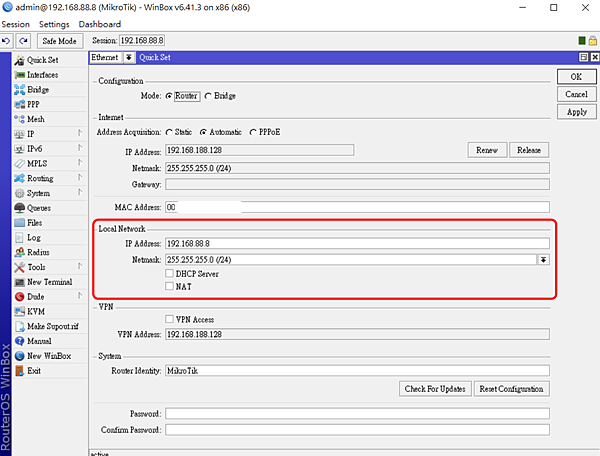Screen dimensions: 600x456
Task: Select Automatic address acquisition
Action: [x=203, y=132]
